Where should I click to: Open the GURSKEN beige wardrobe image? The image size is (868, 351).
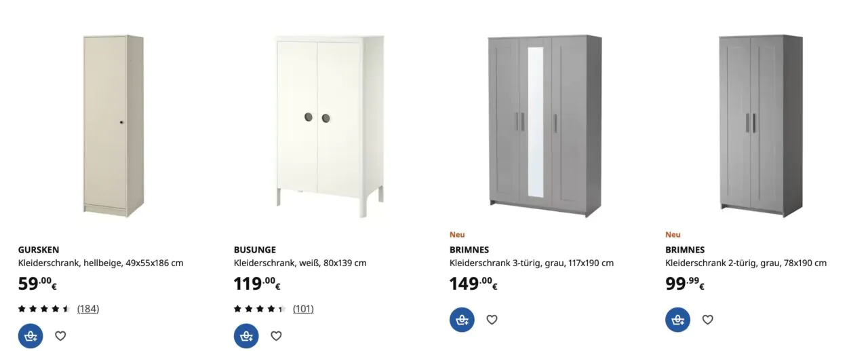(113, 126)
